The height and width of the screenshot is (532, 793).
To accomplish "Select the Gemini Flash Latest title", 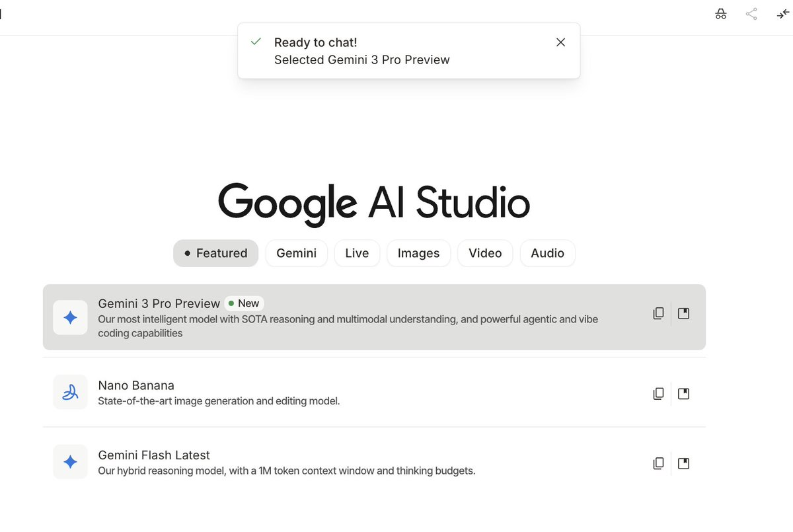I will 154,455.
